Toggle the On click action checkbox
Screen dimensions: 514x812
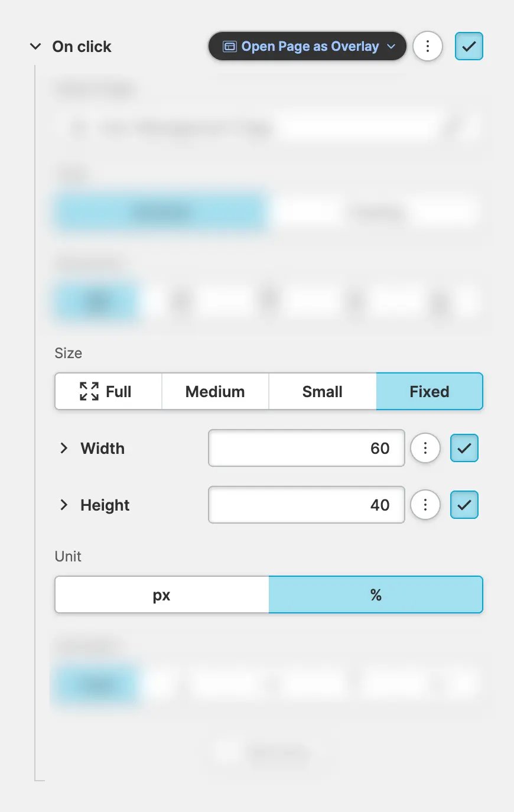(x=469, y=46)
